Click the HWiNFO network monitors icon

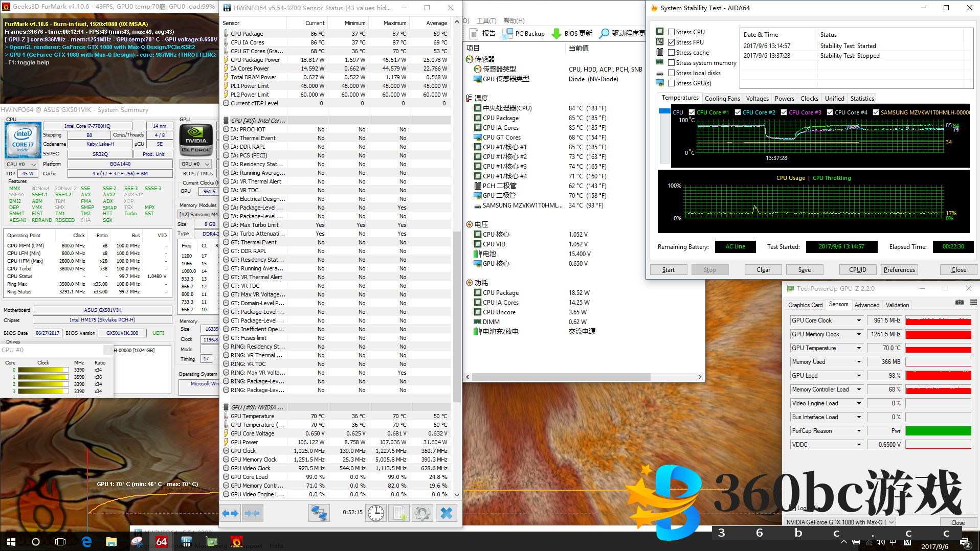pos(319,513)
